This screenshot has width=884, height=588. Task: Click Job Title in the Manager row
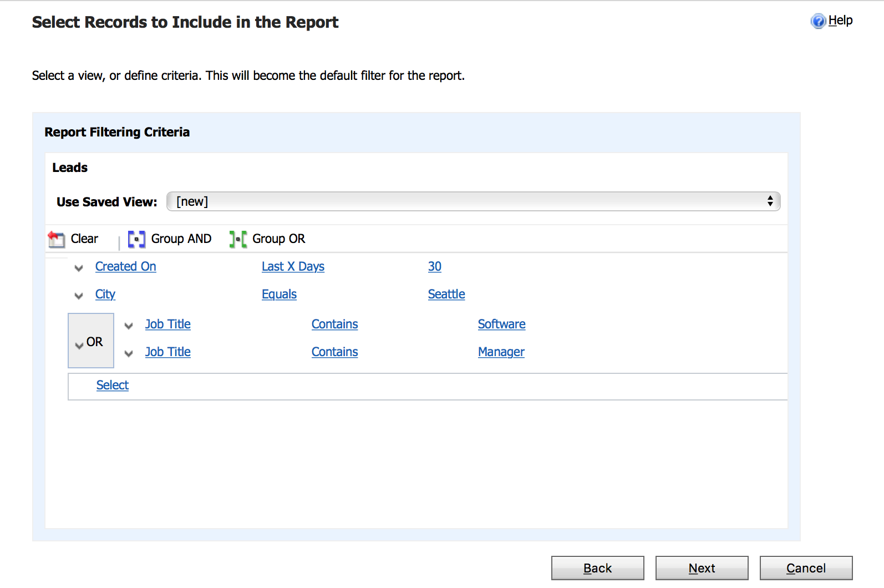tap(167, 352)
